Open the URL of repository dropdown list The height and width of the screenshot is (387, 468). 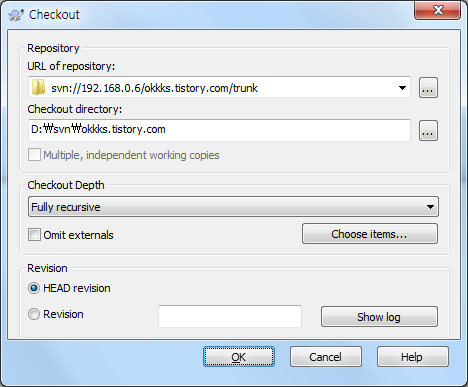[402, 88]
